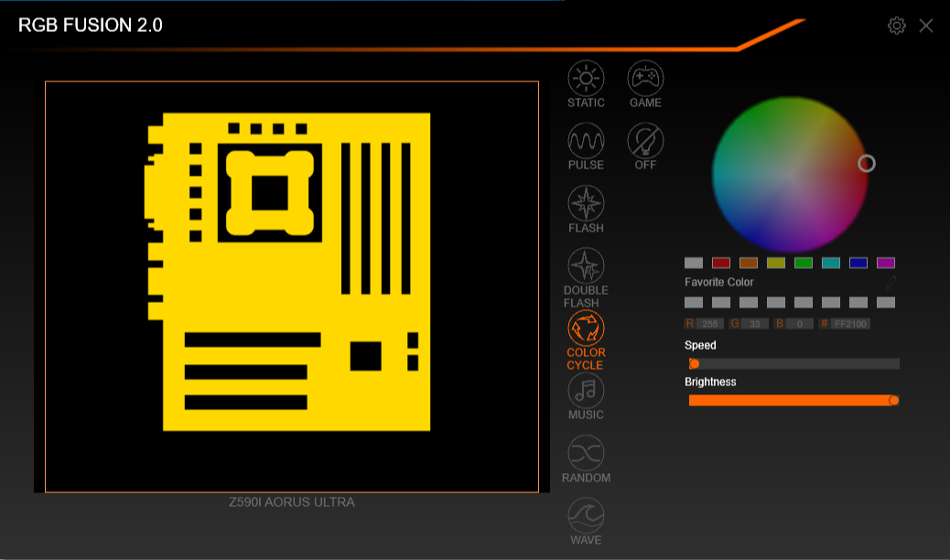Click the Speed label
Screen dimensions: 950x560
click(700, 346)
